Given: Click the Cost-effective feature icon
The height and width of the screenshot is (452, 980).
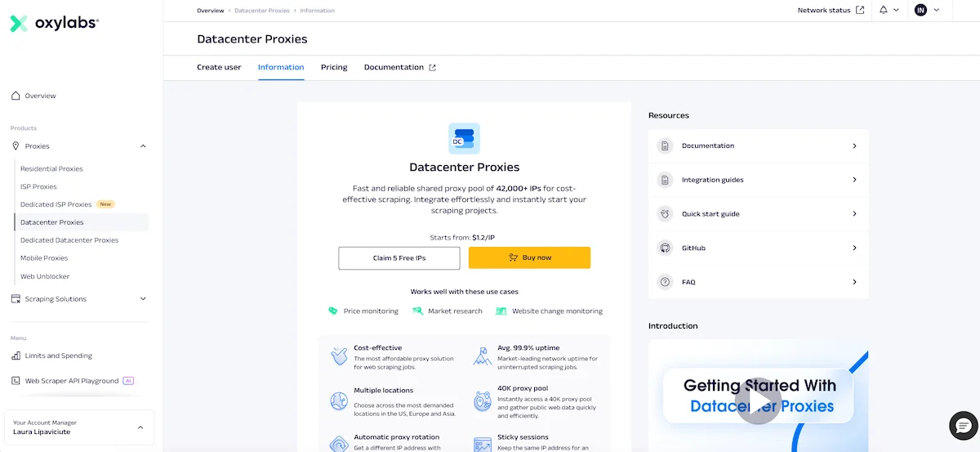Looking at the screenshot, I should click(x=339, y=356).
